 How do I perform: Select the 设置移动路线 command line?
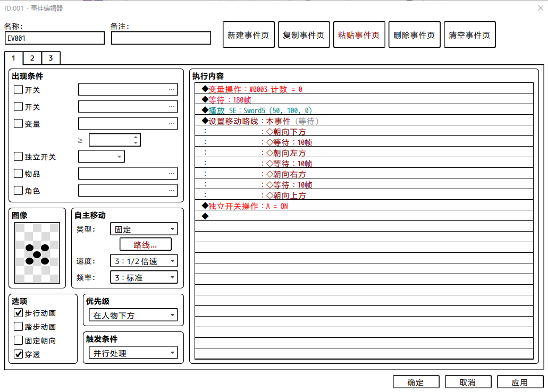pyautogui.click(x=364, y=121)
